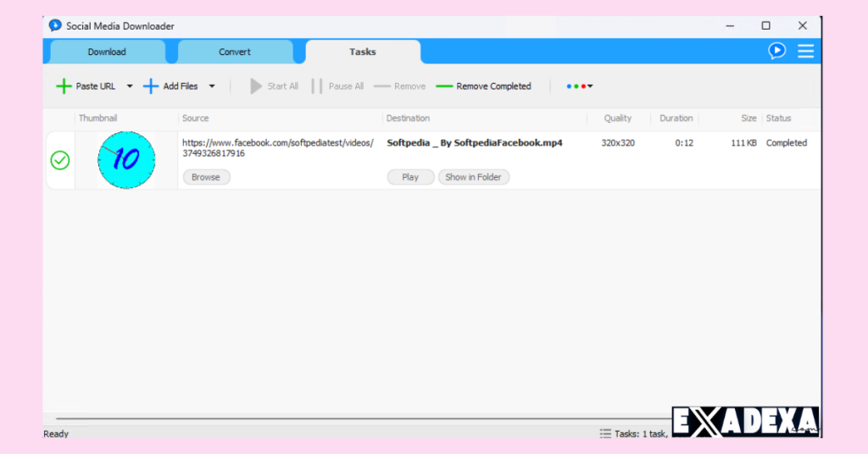Click the Destination column header

408,119
